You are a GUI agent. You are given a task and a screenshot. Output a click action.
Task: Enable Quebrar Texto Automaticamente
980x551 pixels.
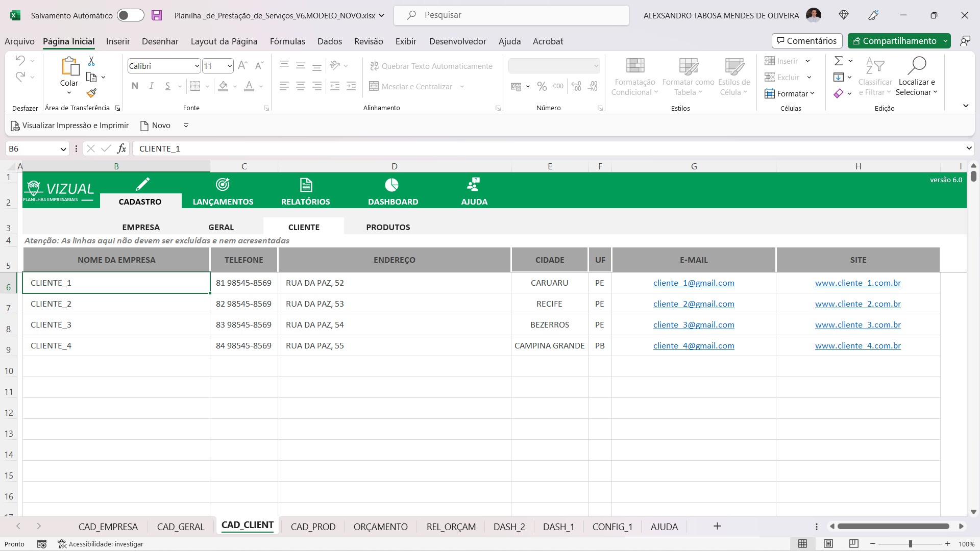point(431,66)
